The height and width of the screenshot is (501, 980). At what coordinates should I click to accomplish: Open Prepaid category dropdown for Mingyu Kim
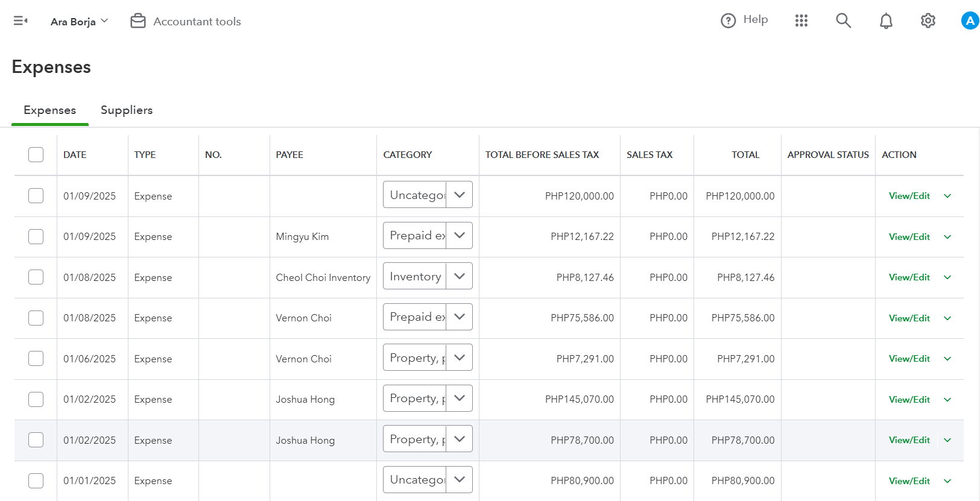pyautogui.click(x=460, y=236)
